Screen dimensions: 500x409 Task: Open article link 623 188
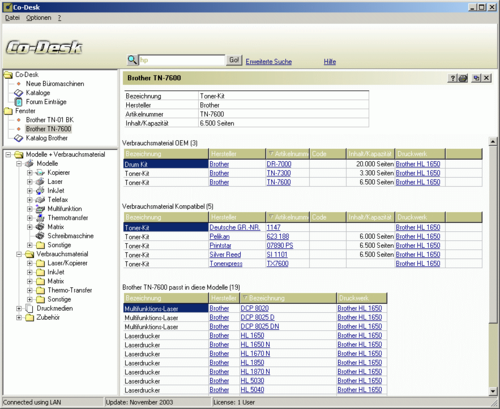(x=278, y=237)
